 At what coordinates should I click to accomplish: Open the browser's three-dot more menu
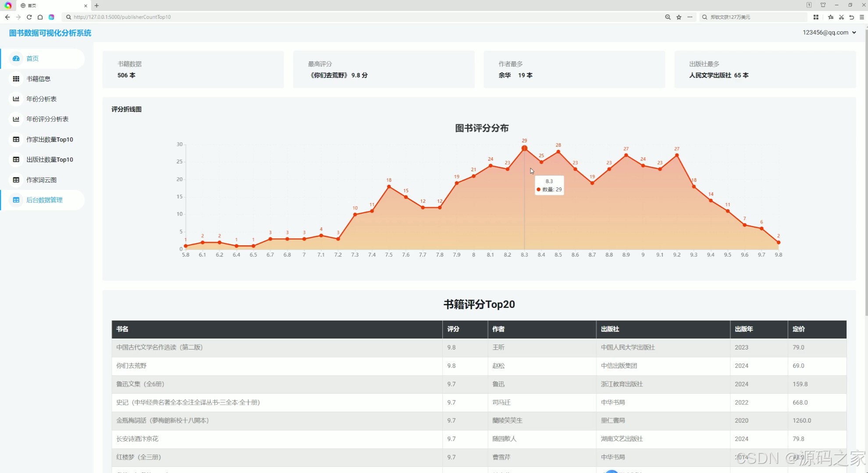pos(690,17)
